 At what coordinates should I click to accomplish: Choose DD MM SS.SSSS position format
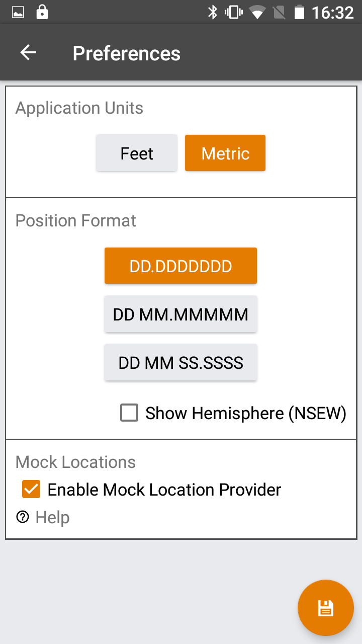tap(180, 362)
